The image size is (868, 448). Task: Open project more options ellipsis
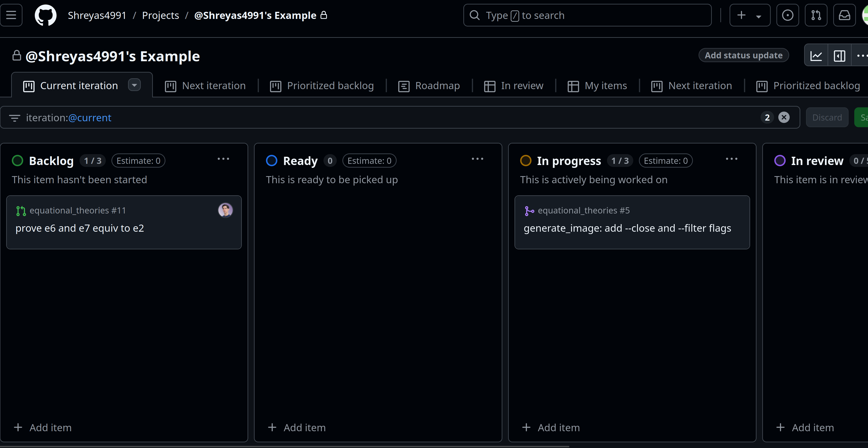861,56
